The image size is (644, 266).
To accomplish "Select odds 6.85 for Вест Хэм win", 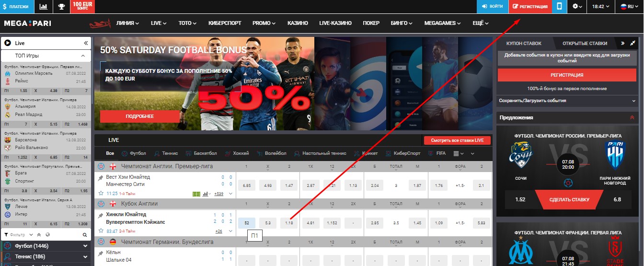I will [247, 185].
